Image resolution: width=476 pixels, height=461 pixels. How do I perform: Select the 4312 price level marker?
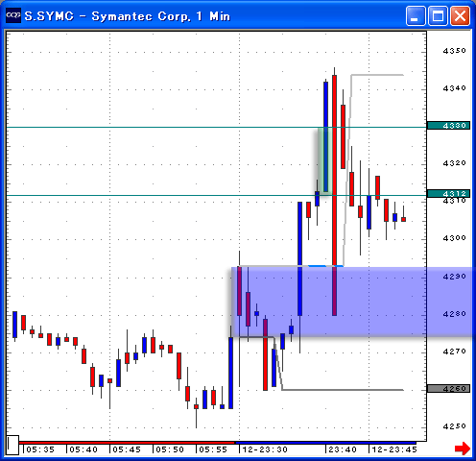pos(448,193)
